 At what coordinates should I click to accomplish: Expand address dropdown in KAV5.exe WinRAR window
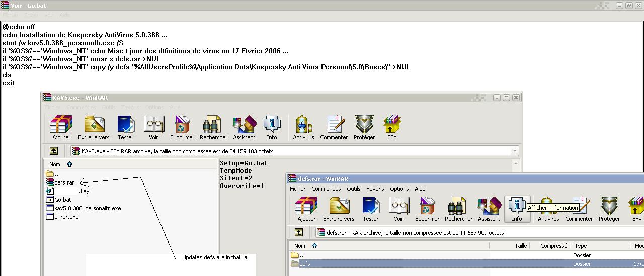515,151
